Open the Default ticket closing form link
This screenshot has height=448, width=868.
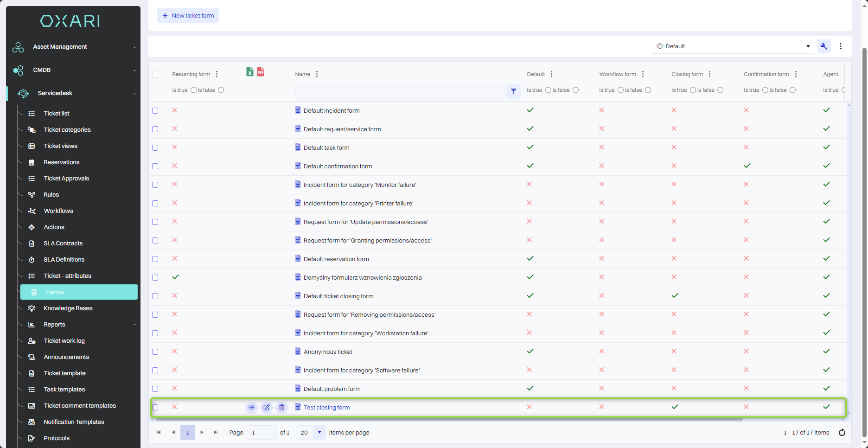pyautogui.click(x=338, y=296)
